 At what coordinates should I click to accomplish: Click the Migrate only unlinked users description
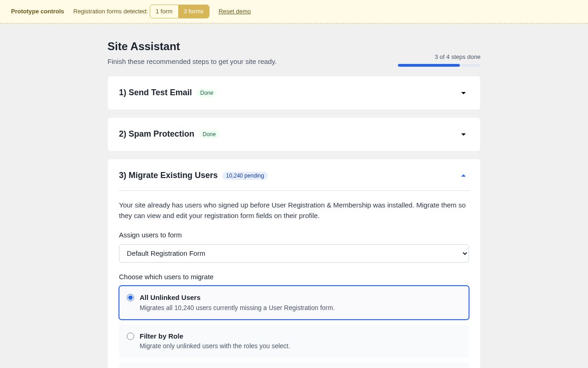coord(215,346)
